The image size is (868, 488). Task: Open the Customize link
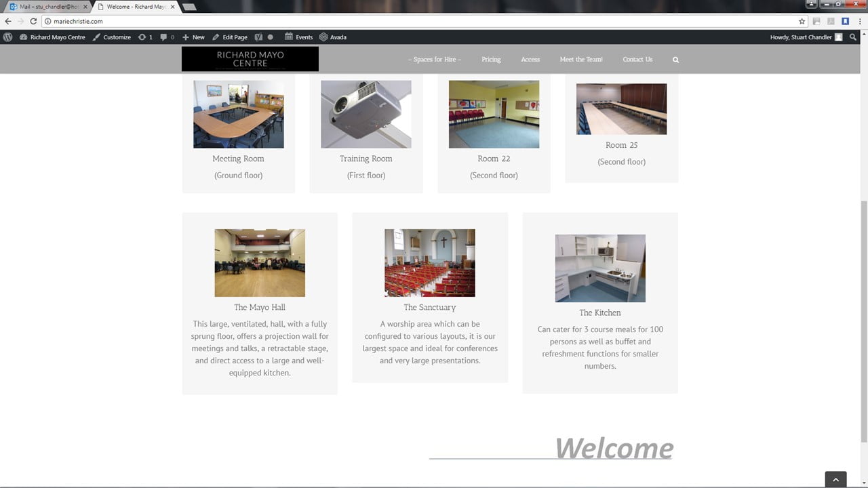(112, 37)
